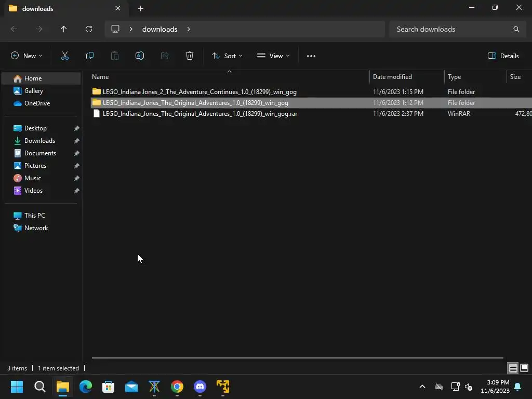
Task: Click the horizontal scrollbar at bottom
Action: 297,357
